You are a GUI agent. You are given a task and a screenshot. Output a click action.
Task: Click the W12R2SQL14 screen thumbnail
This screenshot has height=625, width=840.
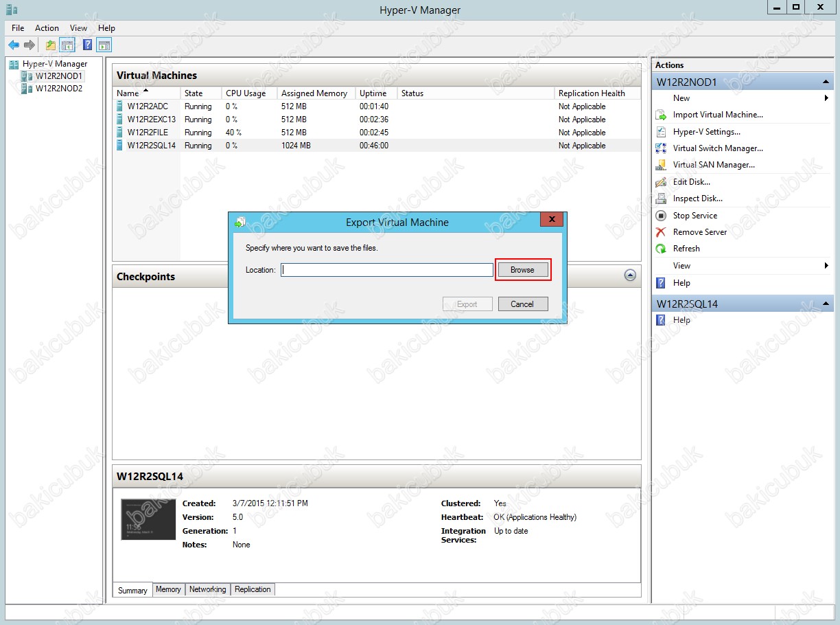pos(148,519)
